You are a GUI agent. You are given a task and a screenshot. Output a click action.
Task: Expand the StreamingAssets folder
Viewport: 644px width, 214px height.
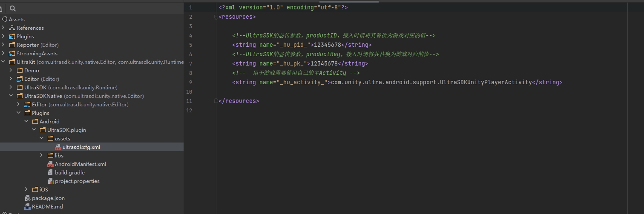click(x=3, y=53)
